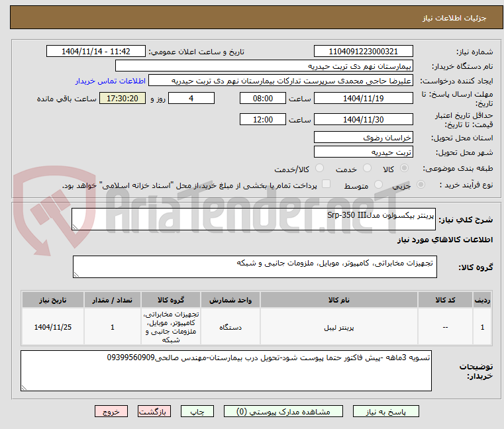This screenshot has width=504, height=429.
Task: Select the خدمت radio button
Action: point(367,168)
